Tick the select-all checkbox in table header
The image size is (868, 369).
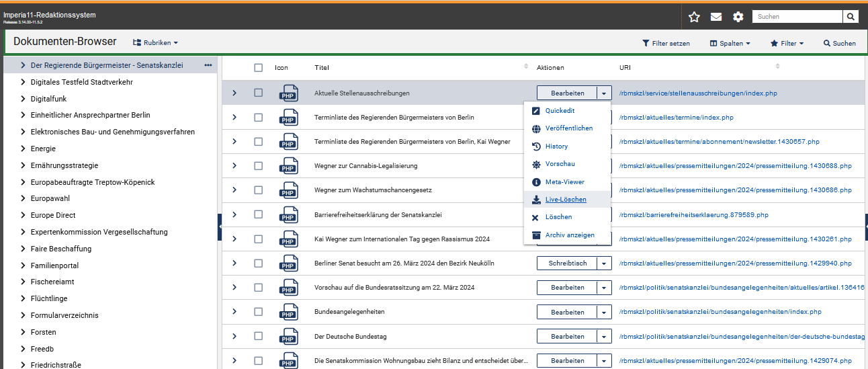click(259, 67)
